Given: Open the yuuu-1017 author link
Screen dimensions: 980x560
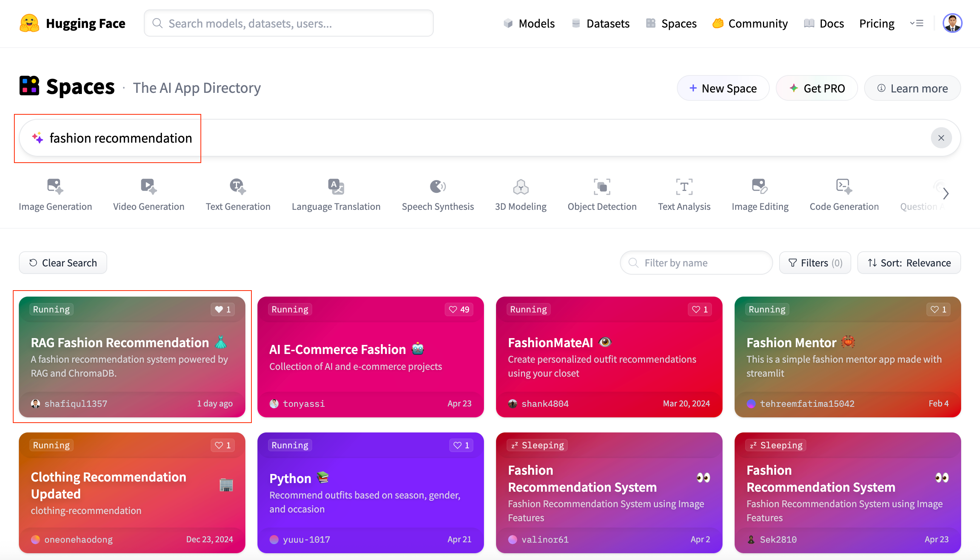Looking at the screenshot, I should [x=300, y=540].
